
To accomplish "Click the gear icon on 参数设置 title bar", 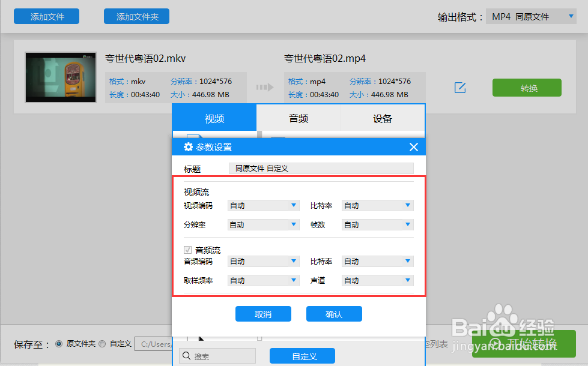I will coord(188,146).
